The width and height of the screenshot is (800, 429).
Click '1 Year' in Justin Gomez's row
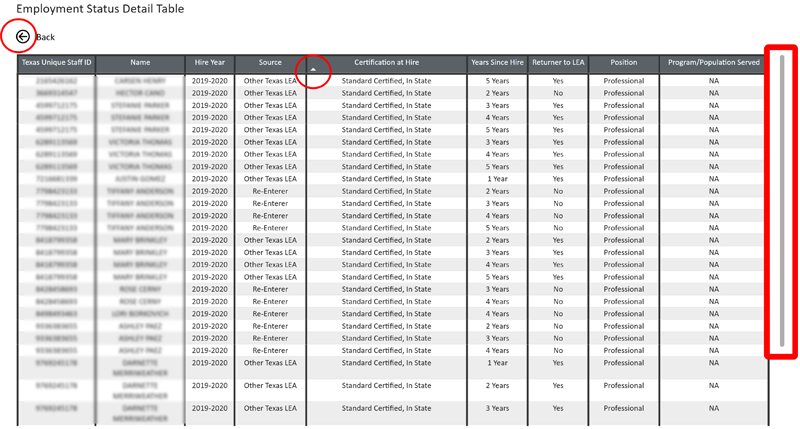497,179
